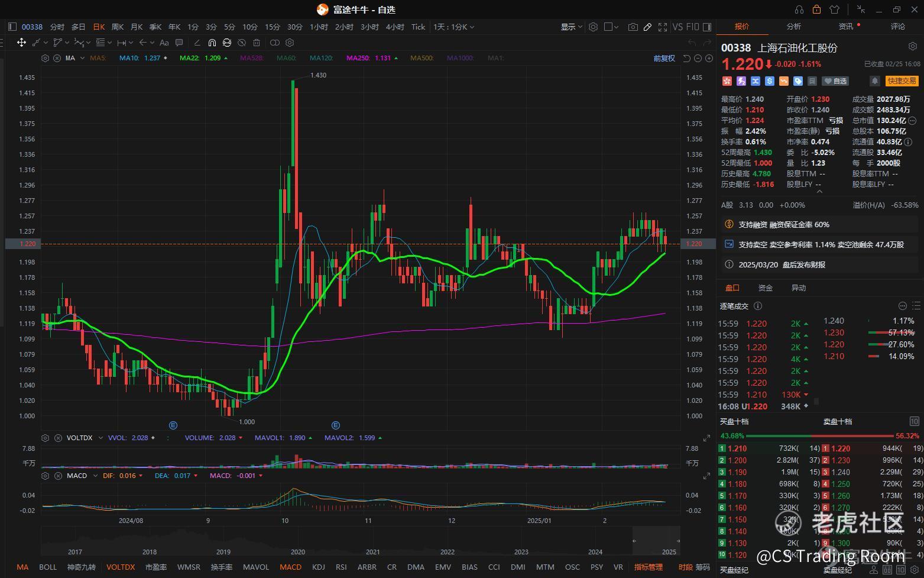Take a chart screenshot with camera icon
The height and width of the screenshot is (578, 924).
tap(633, 27)
